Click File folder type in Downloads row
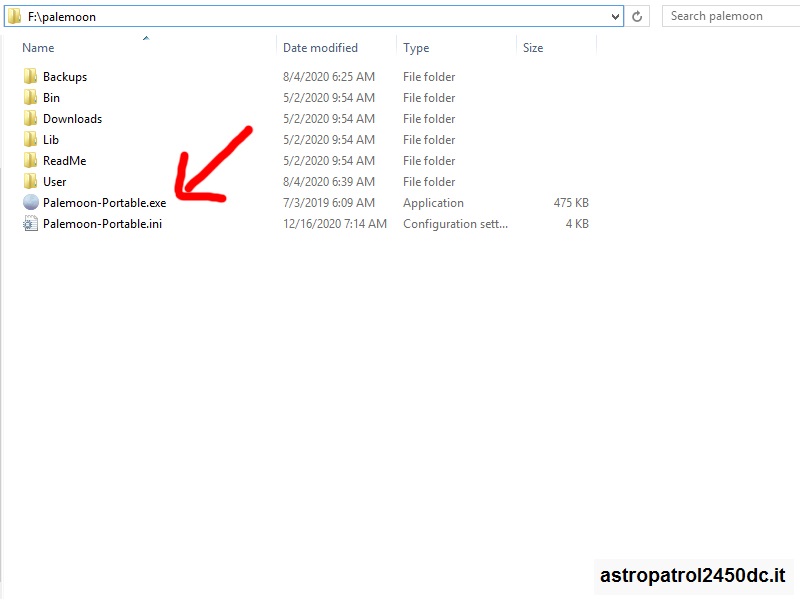Screen dimensions: 800x600 tap(429, 118)
